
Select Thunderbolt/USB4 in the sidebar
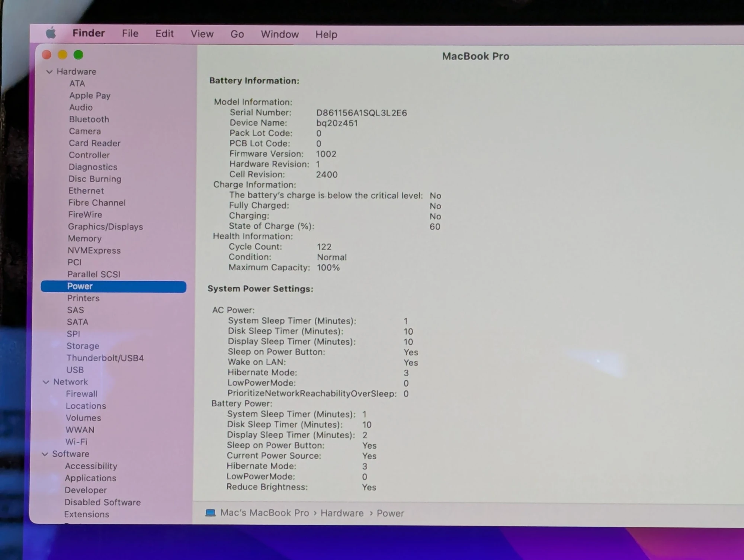(105, 358)
